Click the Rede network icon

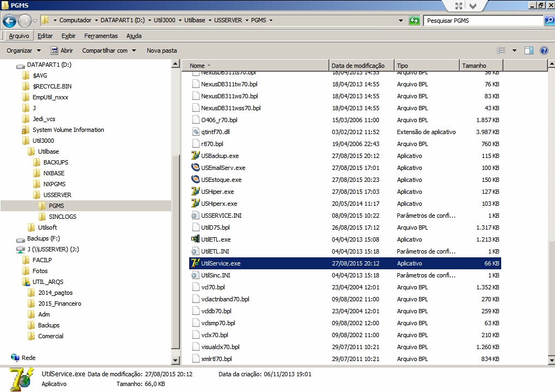(15, 358)
